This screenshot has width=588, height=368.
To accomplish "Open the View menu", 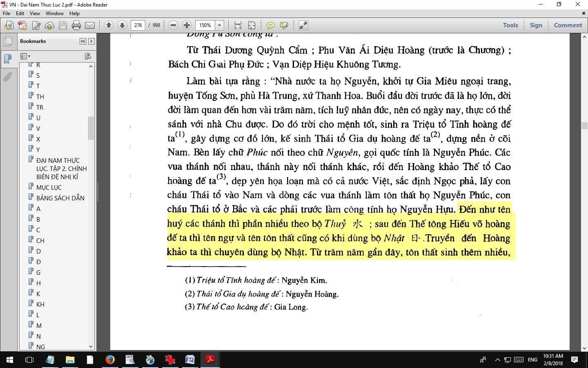I will 35,13.
